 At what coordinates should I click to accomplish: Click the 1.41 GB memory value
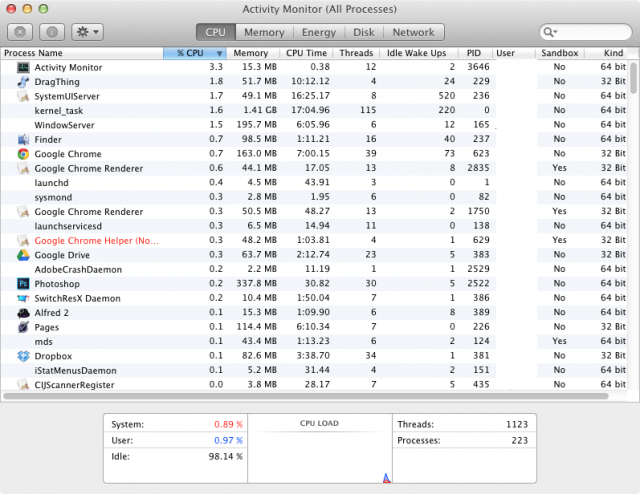[x=260, y=110]
